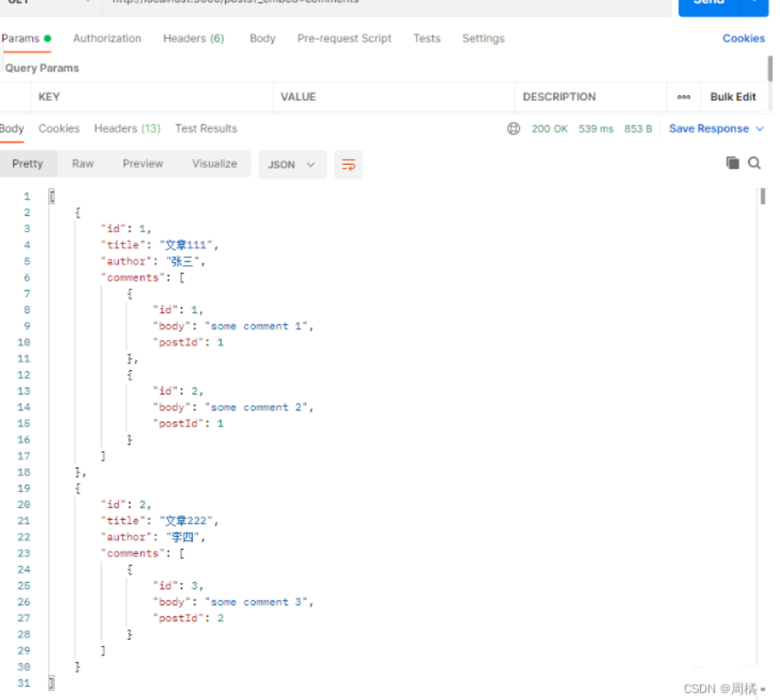Open the request Body tab

coord(262,39)
